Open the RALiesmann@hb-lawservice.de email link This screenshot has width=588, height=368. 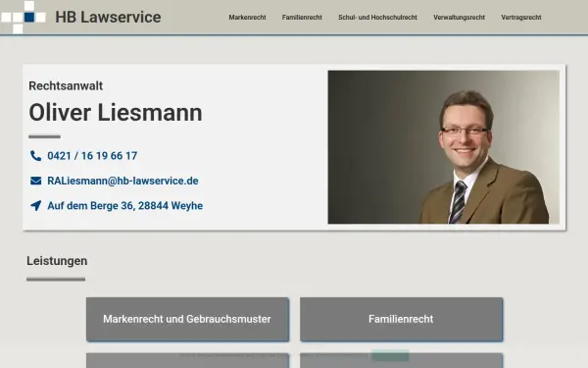tap(122, 181)
